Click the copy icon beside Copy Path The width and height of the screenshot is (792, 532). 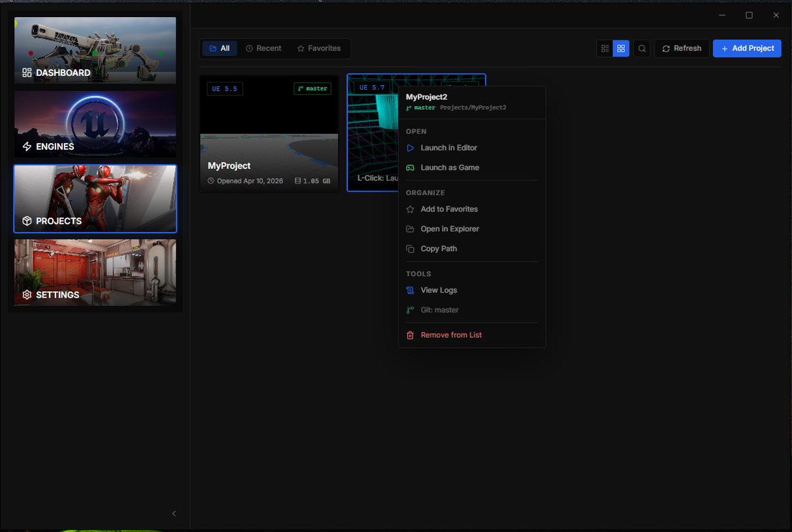coord(410,249)
